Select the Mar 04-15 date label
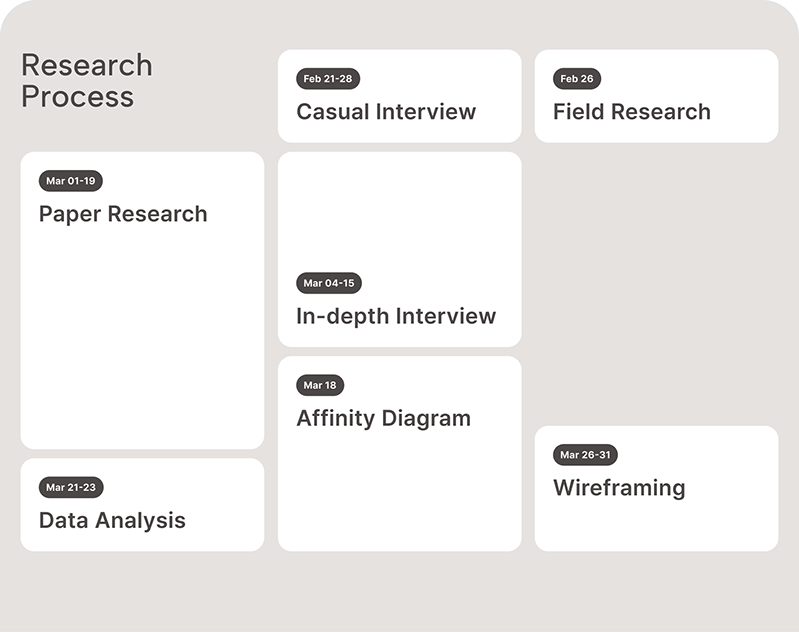799x632 pixels. click(x=329, y=283)
